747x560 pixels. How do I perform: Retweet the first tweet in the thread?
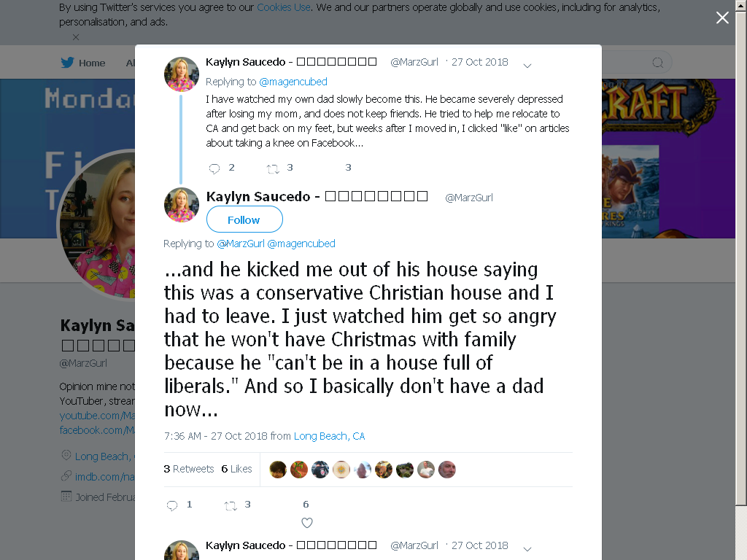click(x=273, y=168)
